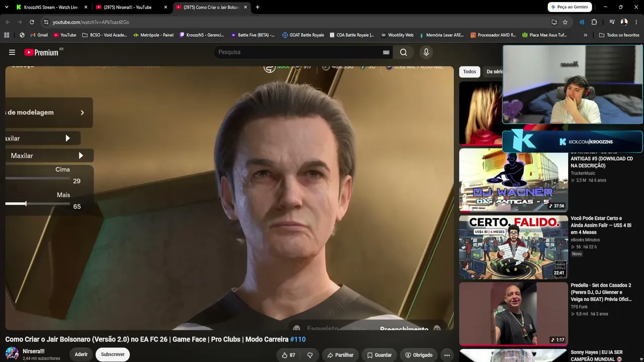
Task: Click the Peça ao Gemini button
Action: pyautogui.click(x=570, y=7)
